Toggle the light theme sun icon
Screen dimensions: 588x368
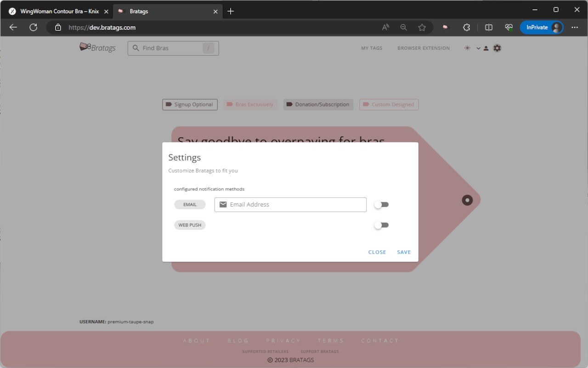467,48
